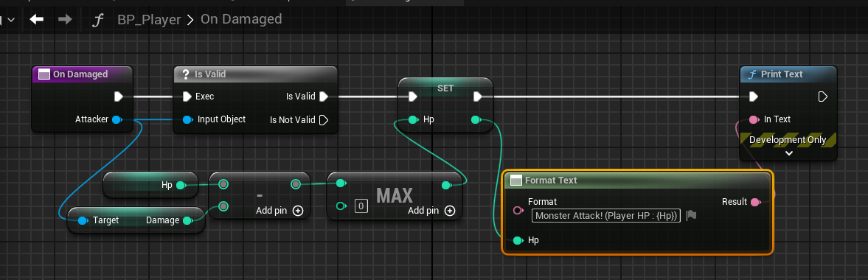The width and height of the screenshot is (868, 280).
Task: Click the Target pin on the Damage getter
Action: (83, 220)
